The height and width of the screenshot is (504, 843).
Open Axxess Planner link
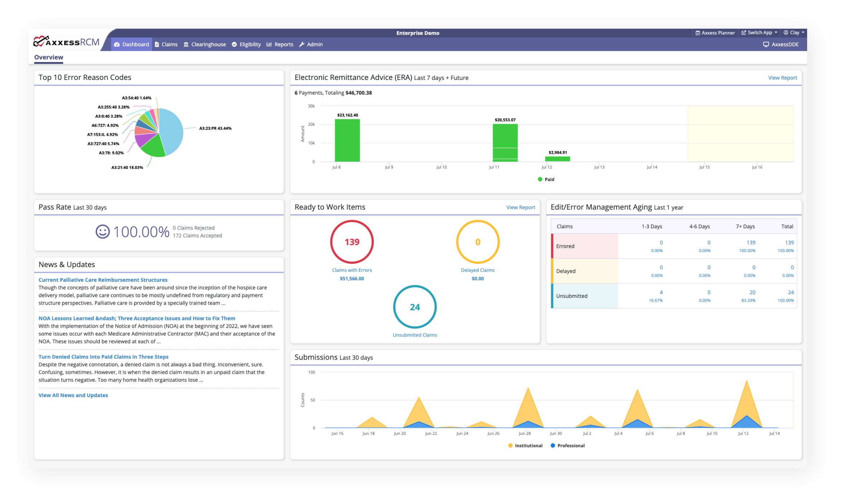[x=715, y=33]
